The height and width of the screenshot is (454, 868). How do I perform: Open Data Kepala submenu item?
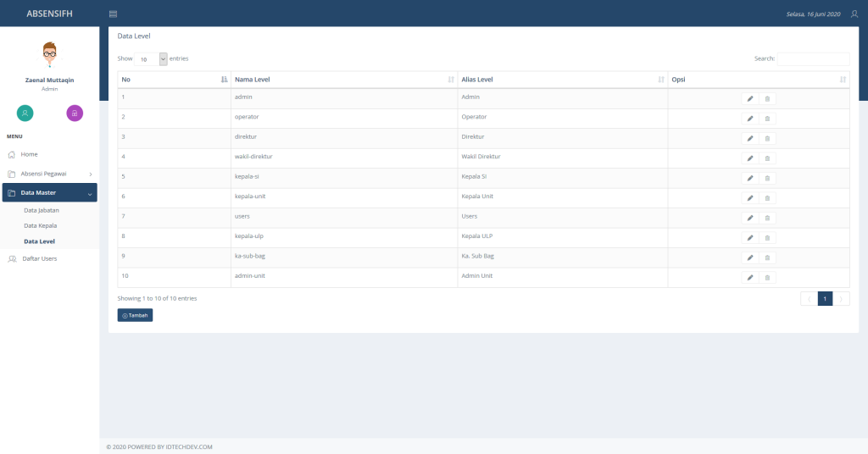pyautogui.click(x=41, y=225)
